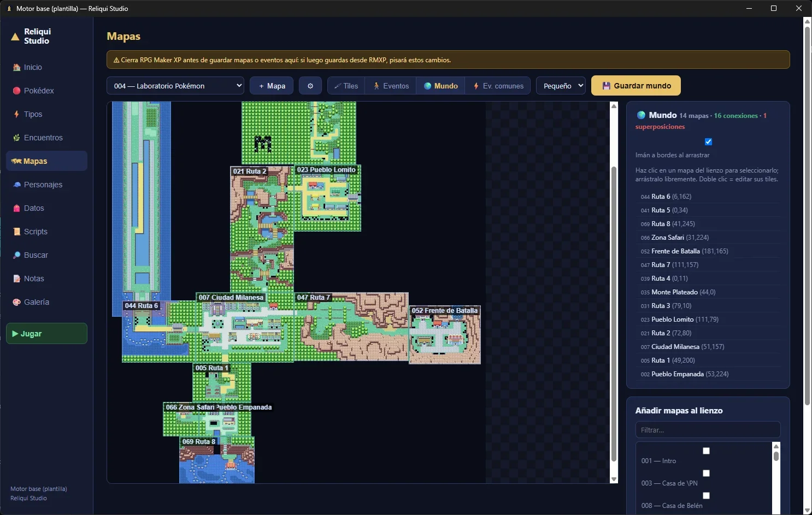Check the 001 — Intro map checkbox
The width and height of the screenshot is (812, 515).
tap(706, 451)
